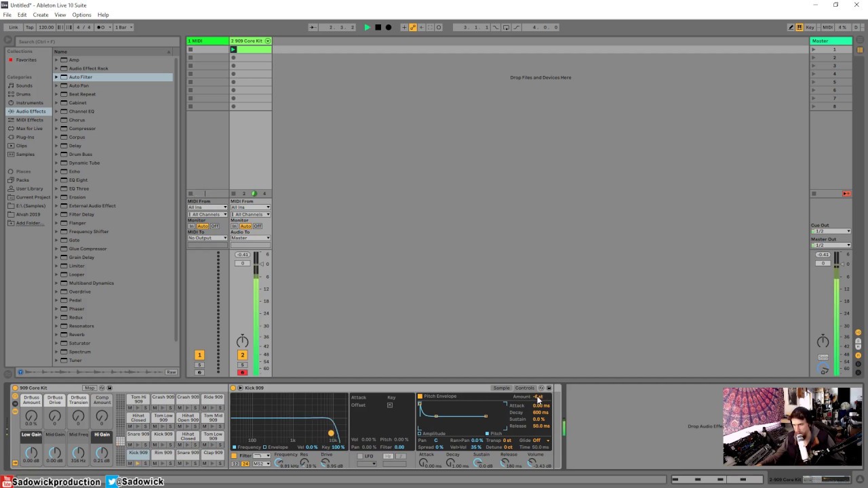Select 24 dB filter slope
Screen dimensions: 868x488
[245, 464]
